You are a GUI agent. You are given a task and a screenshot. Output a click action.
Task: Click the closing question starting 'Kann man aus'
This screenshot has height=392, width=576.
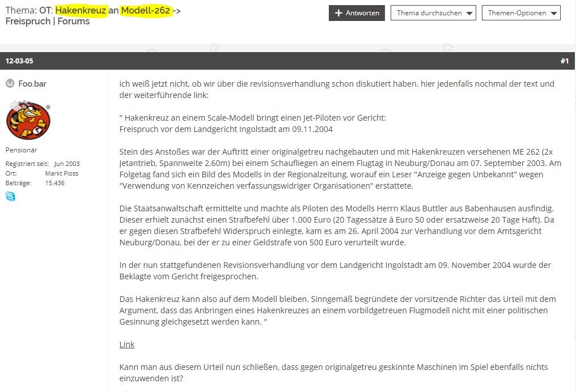point(333,373)
